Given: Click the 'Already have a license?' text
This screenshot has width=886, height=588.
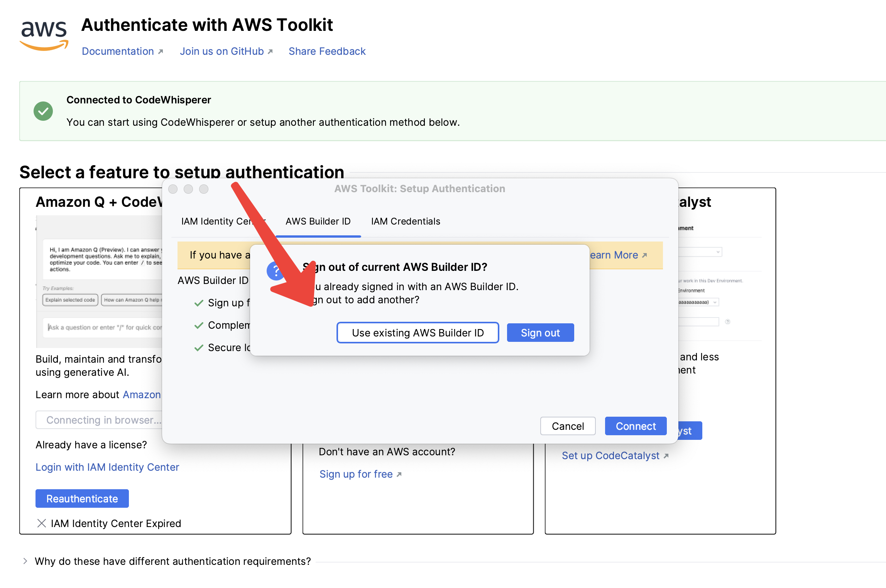Looking at the screenshot, I should pos(91,445).
